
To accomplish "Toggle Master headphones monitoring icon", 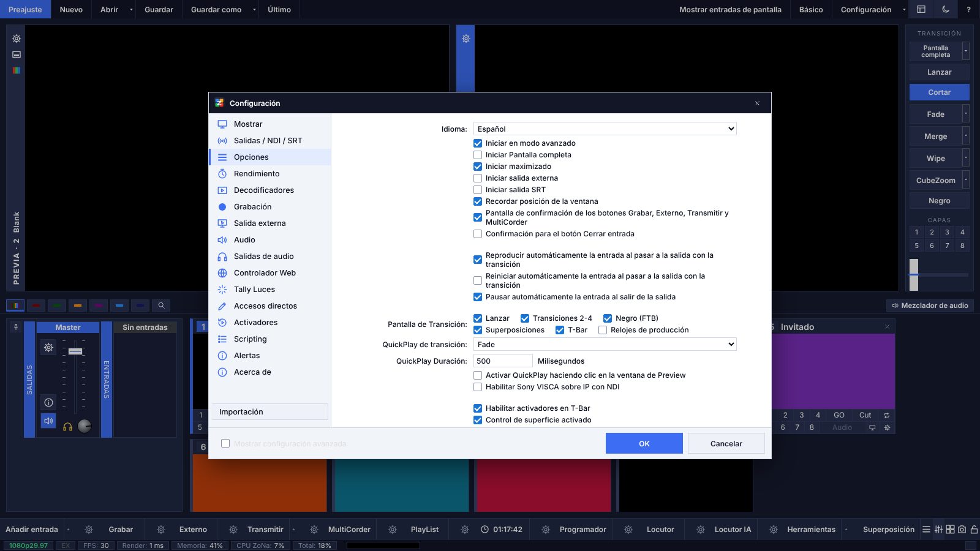I will pyautogui.click(x=67, y=427).
